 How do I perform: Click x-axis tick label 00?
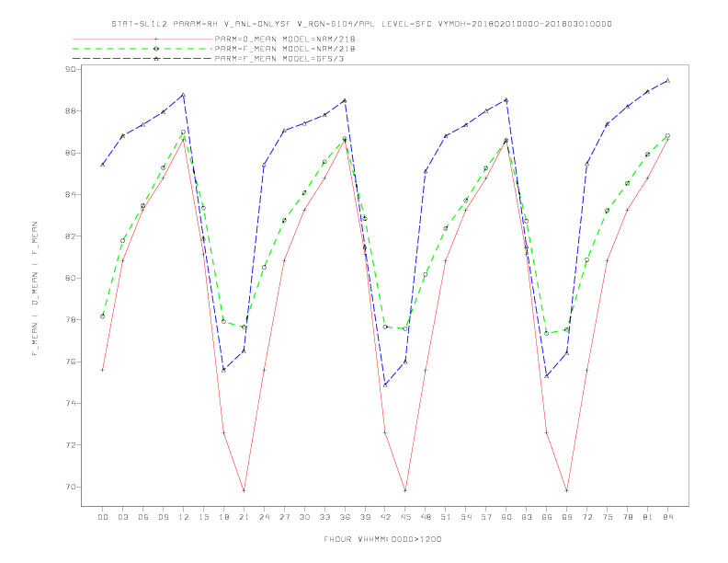[103, 517]
